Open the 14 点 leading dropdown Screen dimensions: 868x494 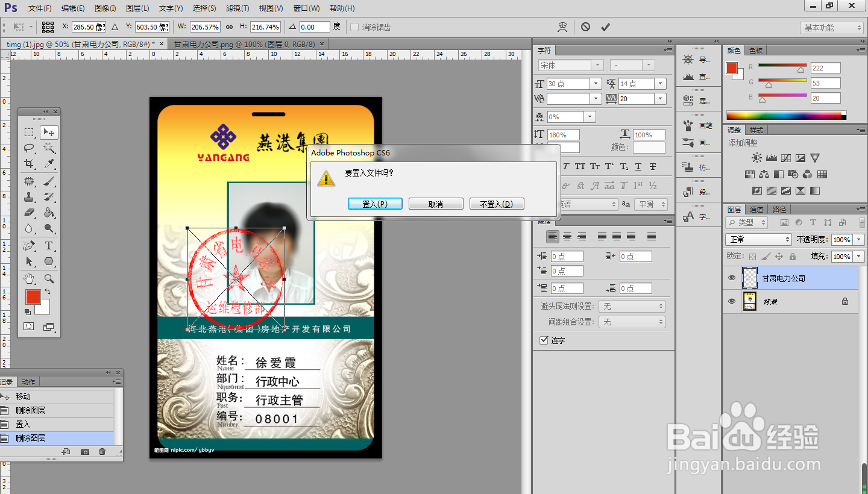(661, 84)
